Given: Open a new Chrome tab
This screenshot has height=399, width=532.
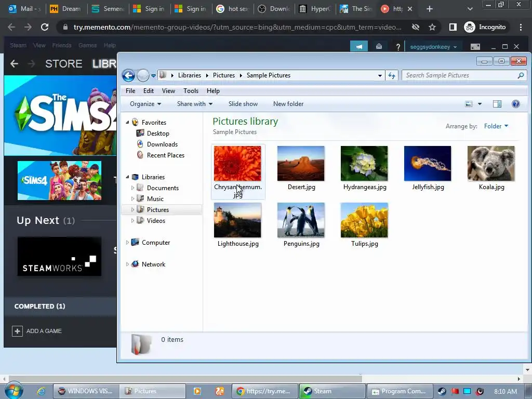Looking at the screenshot, I should pos(430,9).
